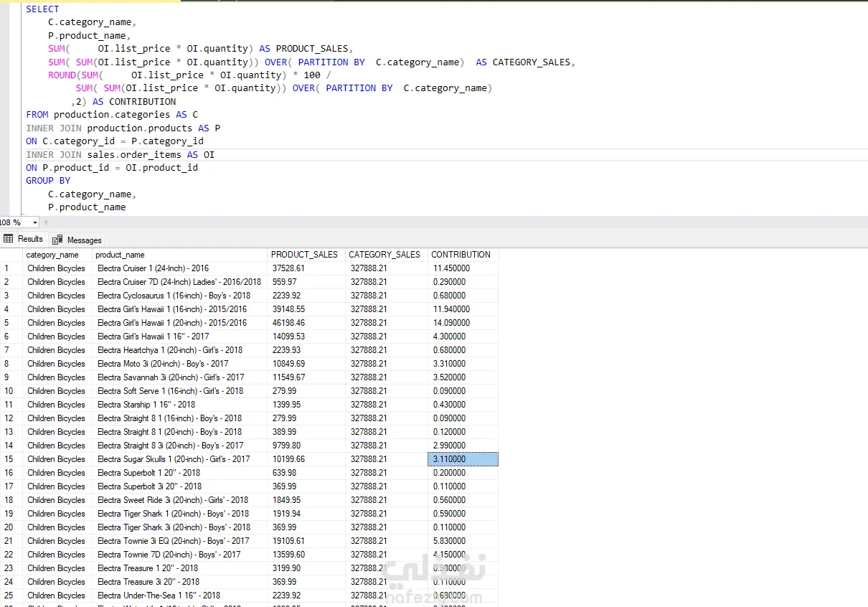
Task: Click PRODUCT_SALES value 959.97
Action: pyautogui.click(x=306, y=282)
